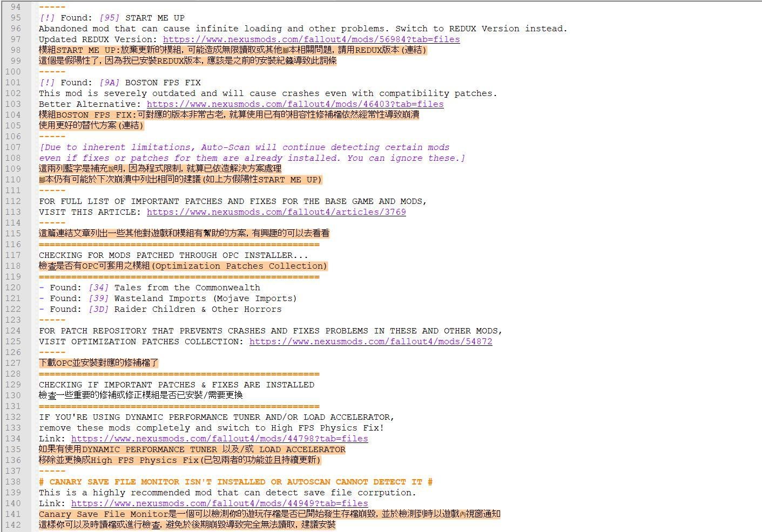The height and width of the screenshot is (532, 762).
Task: Click 'CHECKING IF IMPORTANT PATCHES & FIXES ARE INSTALLED'
Action: pos(177,385)
